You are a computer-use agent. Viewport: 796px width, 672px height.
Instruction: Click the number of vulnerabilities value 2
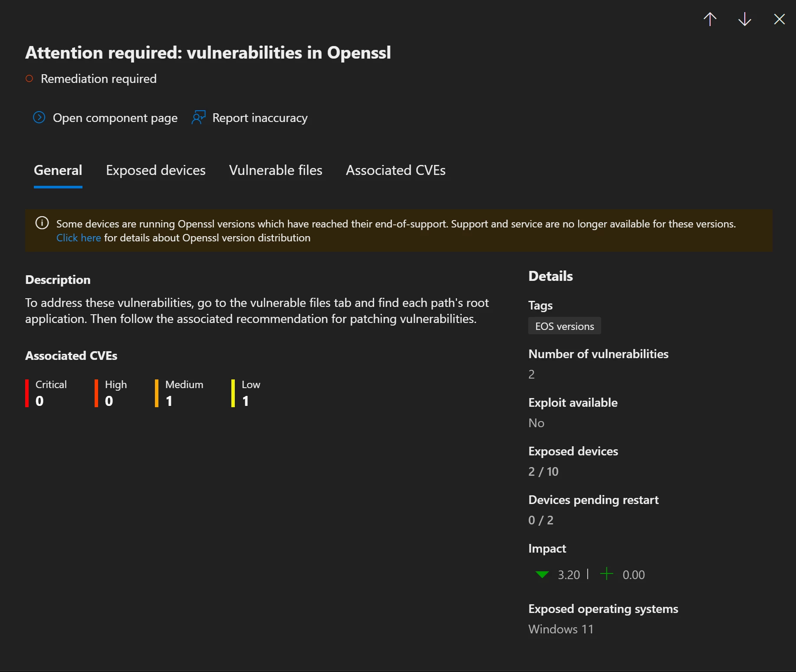tap(532, 374)
